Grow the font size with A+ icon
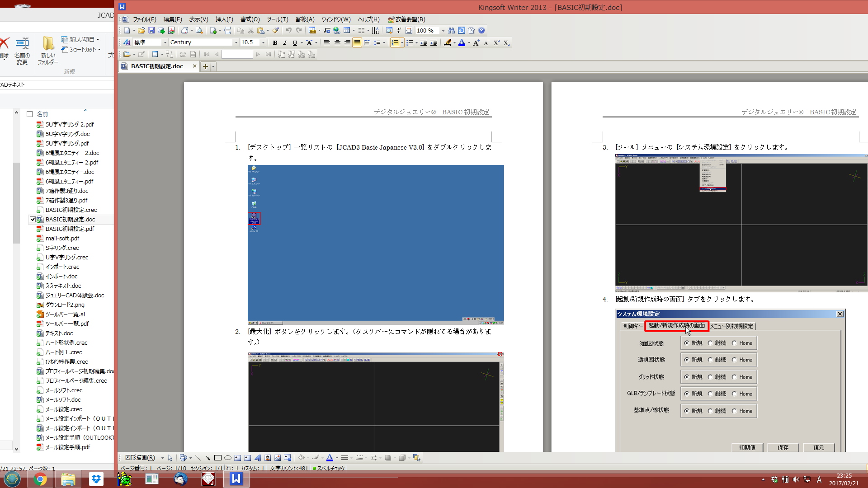The image size is (868, 488). point(476,43)
